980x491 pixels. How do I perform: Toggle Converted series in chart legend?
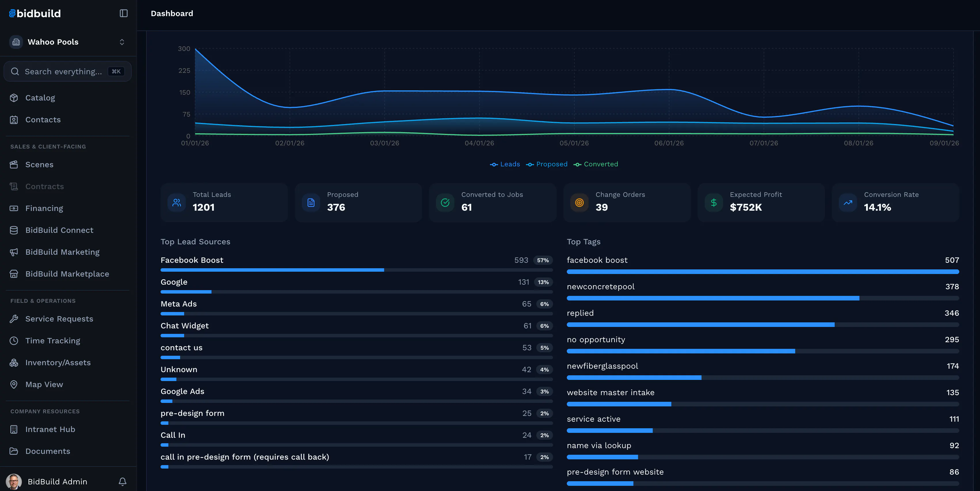pos(596,164)
